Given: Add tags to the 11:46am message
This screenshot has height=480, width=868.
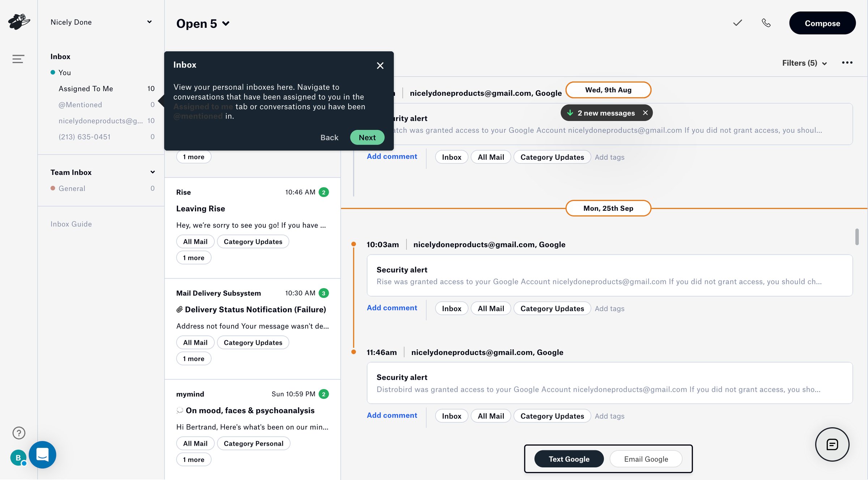Looking at the screenshot, I should (x=609, y=416).
